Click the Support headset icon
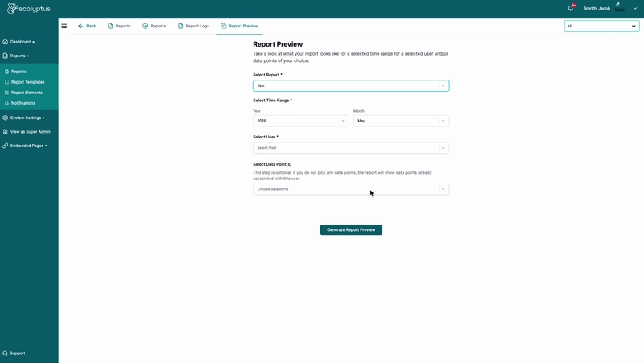This screenshot has height=363, width=644. pos(5,353)
